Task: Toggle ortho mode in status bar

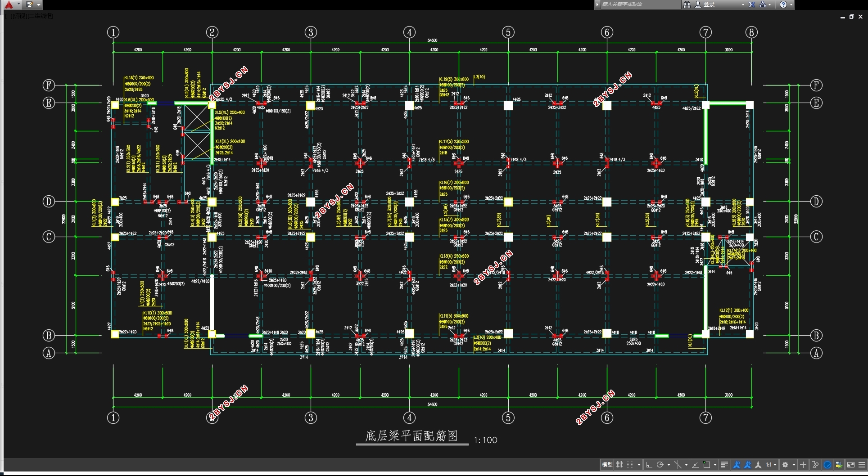Action: click(x=649, y=465)
